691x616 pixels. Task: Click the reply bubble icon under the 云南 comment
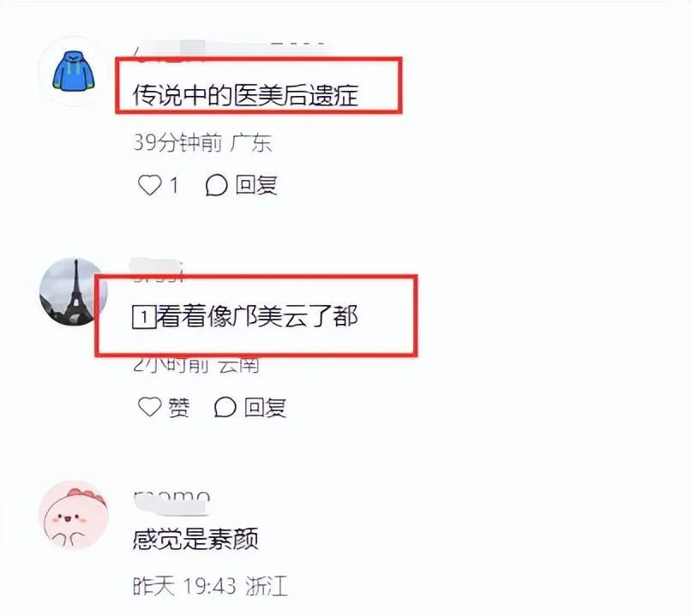pos(225,407)
